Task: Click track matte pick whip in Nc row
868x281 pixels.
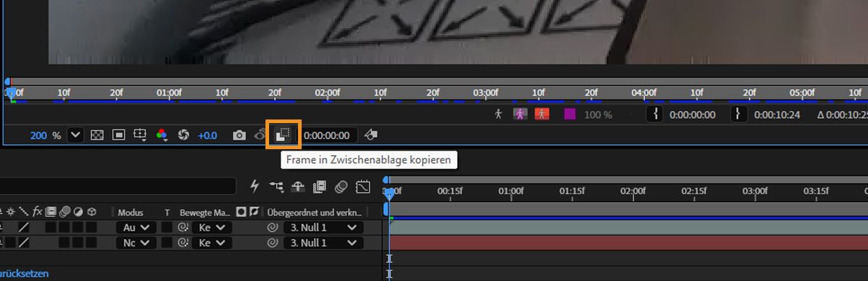Action: coord(184,243)
